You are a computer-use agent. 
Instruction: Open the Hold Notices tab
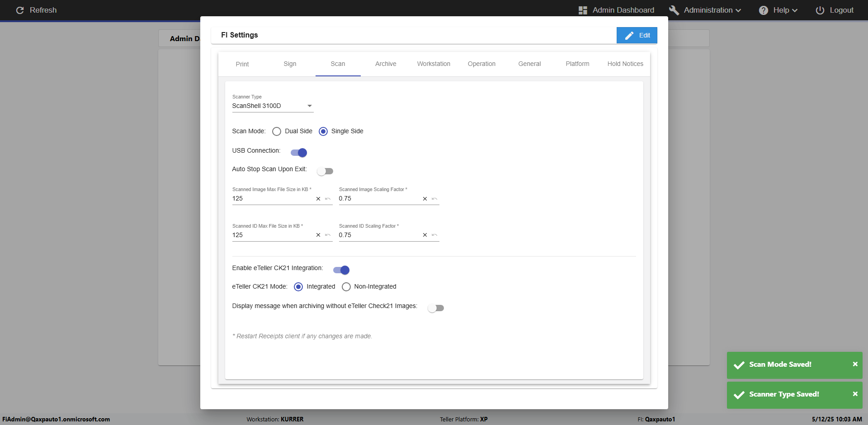tap(625, 64)
